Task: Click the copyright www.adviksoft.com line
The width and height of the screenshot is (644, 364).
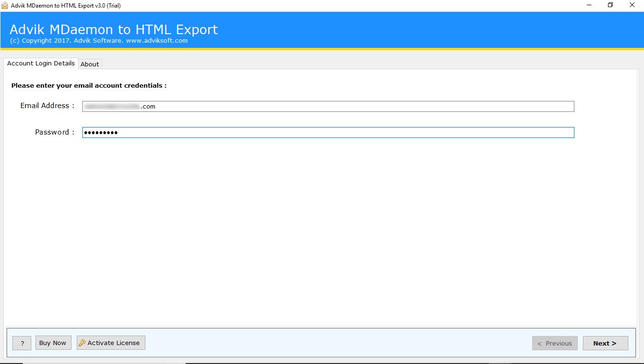Action: click(98, 41)
